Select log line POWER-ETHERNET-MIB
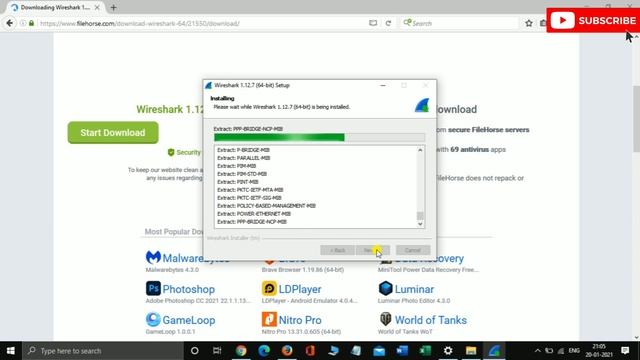 [x=254, y=213]
